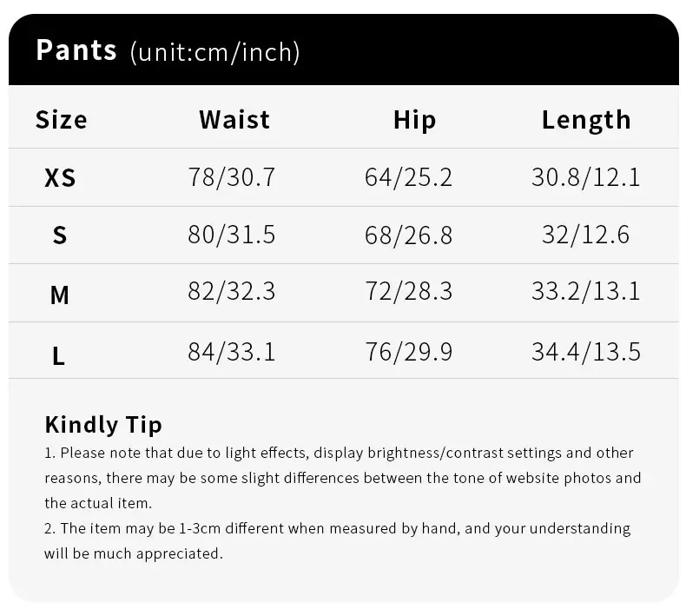686x616 pixels.
Task: Select the Length column header
Action: pyautogui.click(x=586, y=120)
